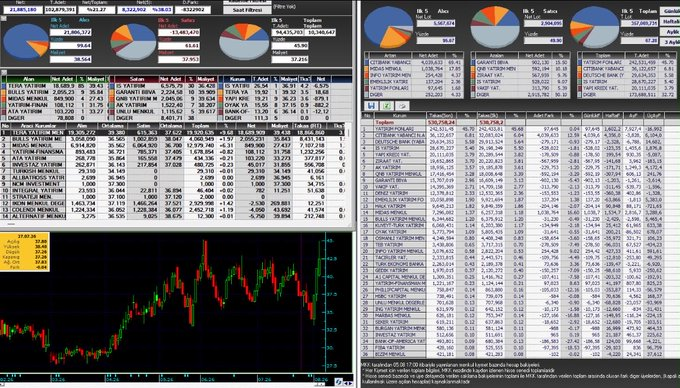
Task: Click the Azalan table header
Action: 497,55
